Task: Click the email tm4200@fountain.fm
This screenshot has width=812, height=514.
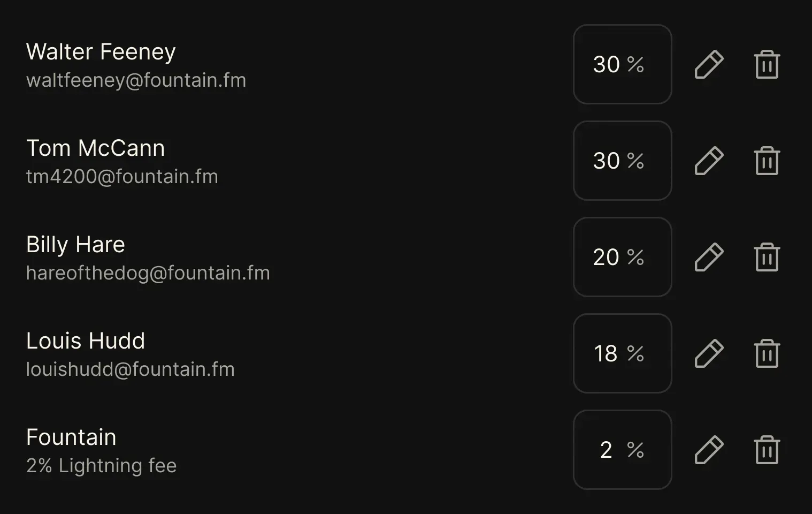Action: pos(122,177)
